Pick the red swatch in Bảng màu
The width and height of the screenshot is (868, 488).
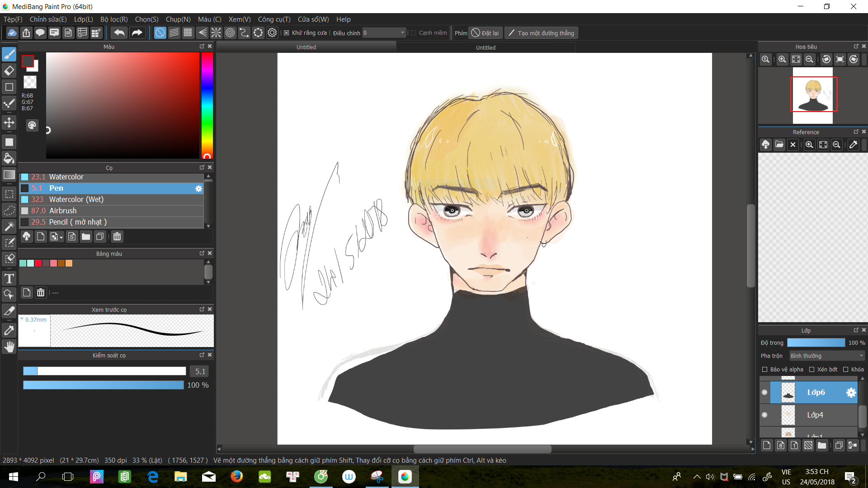tap(38, 263)
